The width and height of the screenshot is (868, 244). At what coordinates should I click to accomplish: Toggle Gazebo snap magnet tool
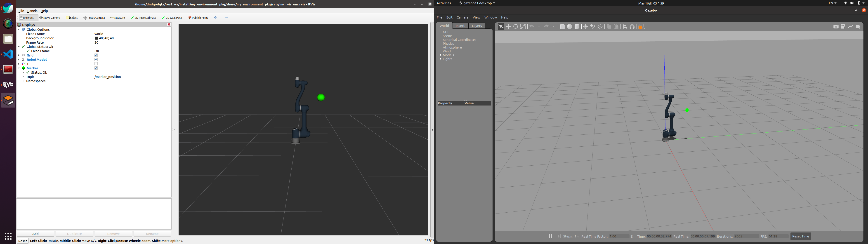[x=632, y=27]
